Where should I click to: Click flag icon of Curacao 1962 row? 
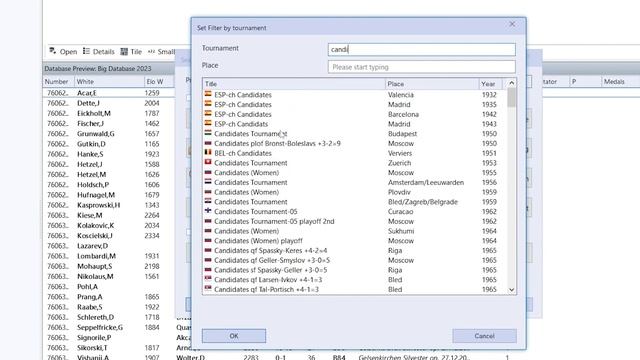coord(208,211)
